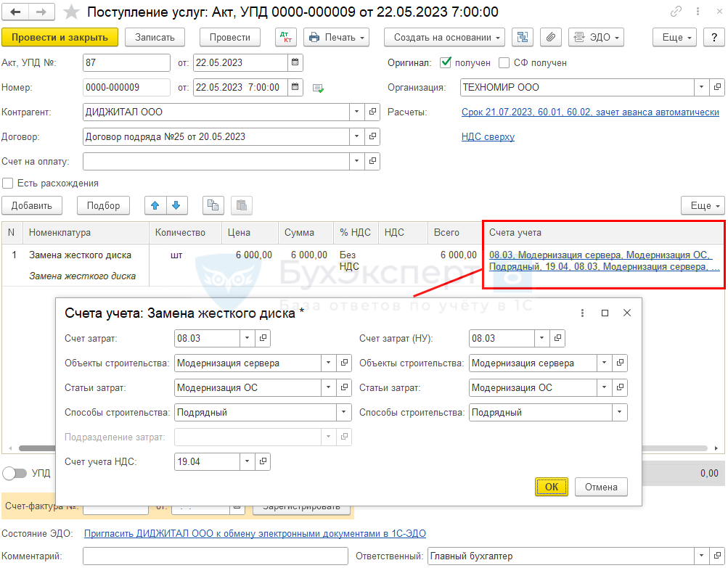Image resolution: width=728 pixels, height=568 pixels.
Task: Open calendar for Акт date field
Action: coord(295,63)
